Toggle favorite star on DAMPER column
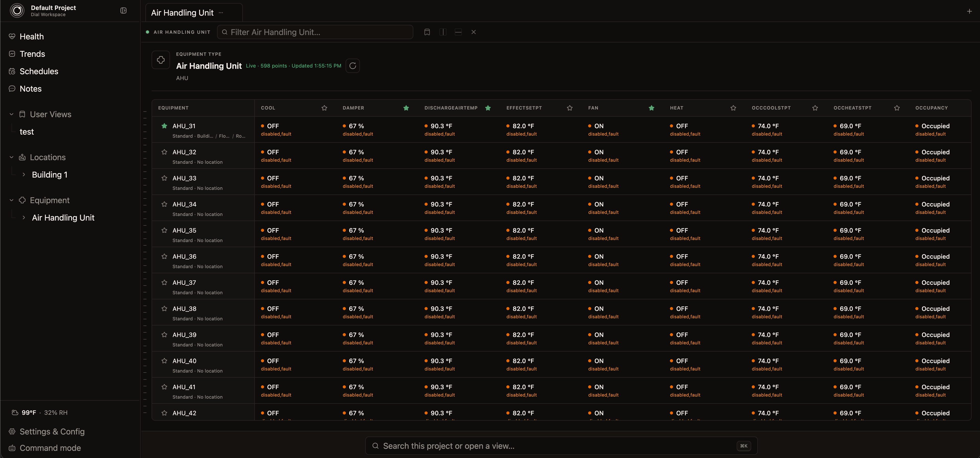The image size is (980, 458). [x=406, y=108]
